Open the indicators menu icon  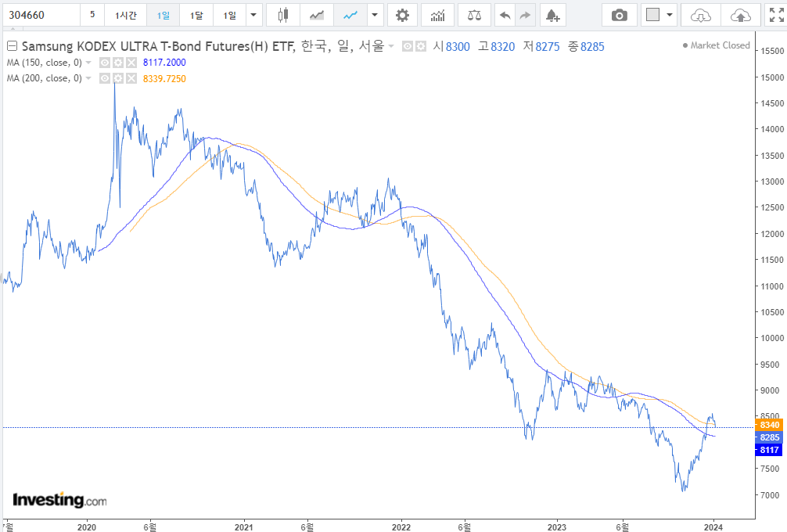coord(437,15)
